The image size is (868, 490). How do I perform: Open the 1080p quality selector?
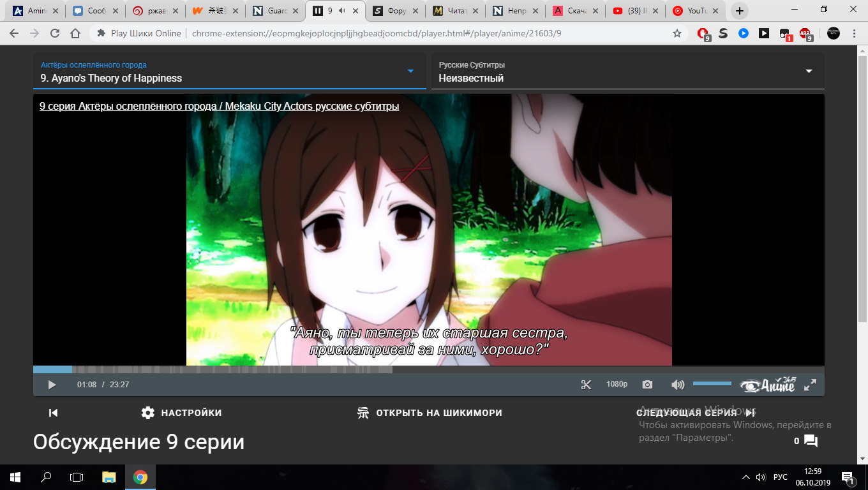click(617, 385)
